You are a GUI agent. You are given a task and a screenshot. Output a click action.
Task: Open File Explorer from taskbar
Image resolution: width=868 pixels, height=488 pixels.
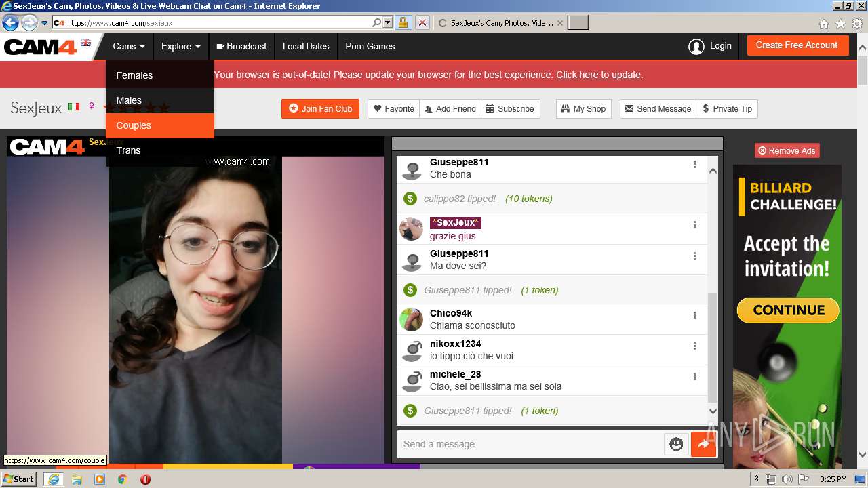[77, 479]
